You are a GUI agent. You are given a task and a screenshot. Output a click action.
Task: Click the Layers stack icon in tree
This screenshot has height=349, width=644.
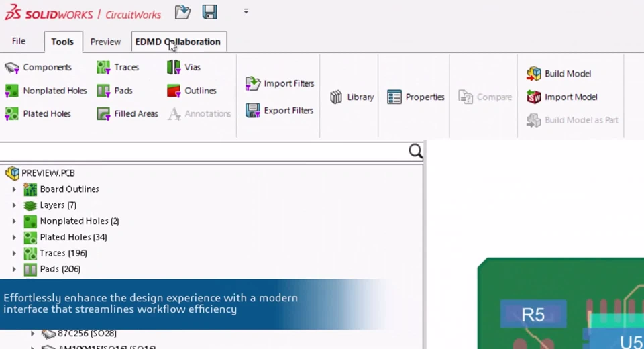(x=30, y=205)
